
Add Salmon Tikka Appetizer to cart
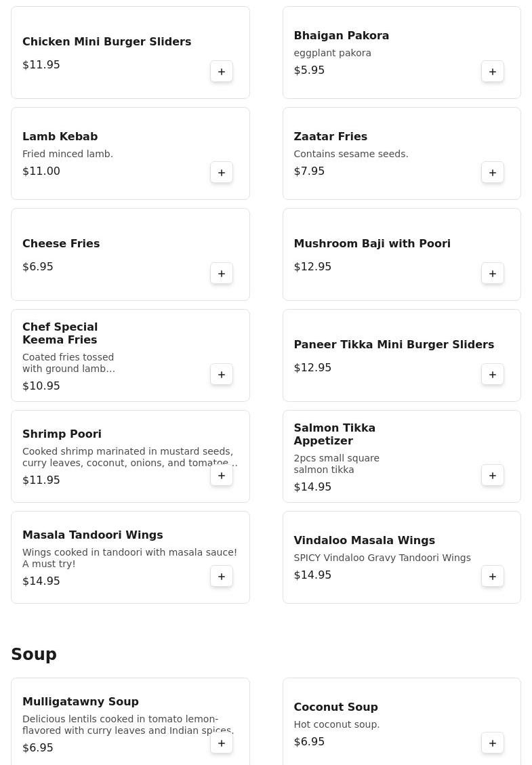tap(493, 476)
